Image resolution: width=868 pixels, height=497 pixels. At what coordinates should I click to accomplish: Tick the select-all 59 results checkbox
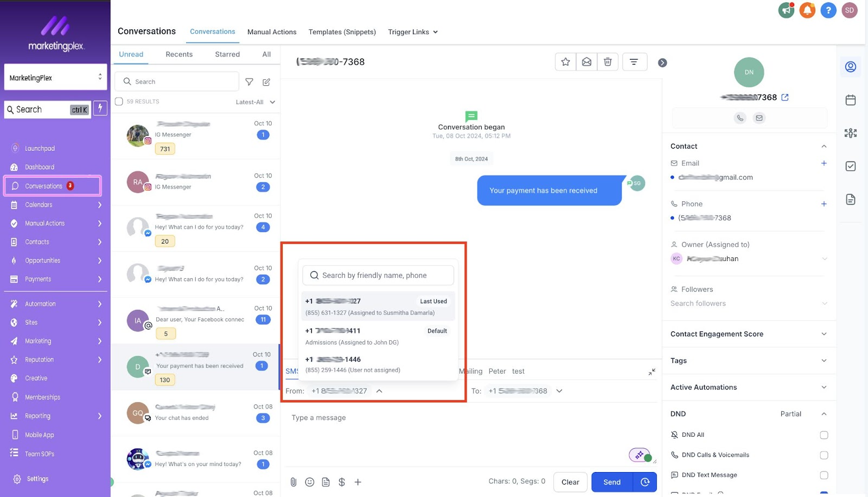(119, 101)
